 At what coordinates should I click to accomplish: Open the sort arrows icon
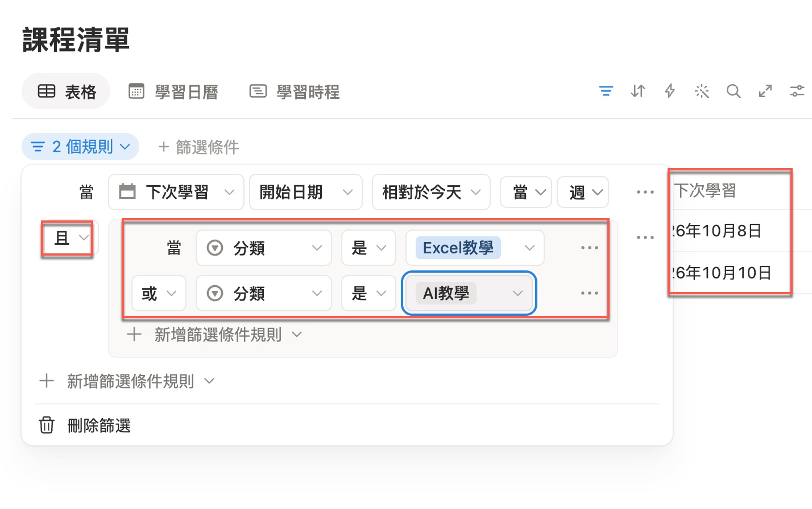pyautogui.click(x=638, y=91)
